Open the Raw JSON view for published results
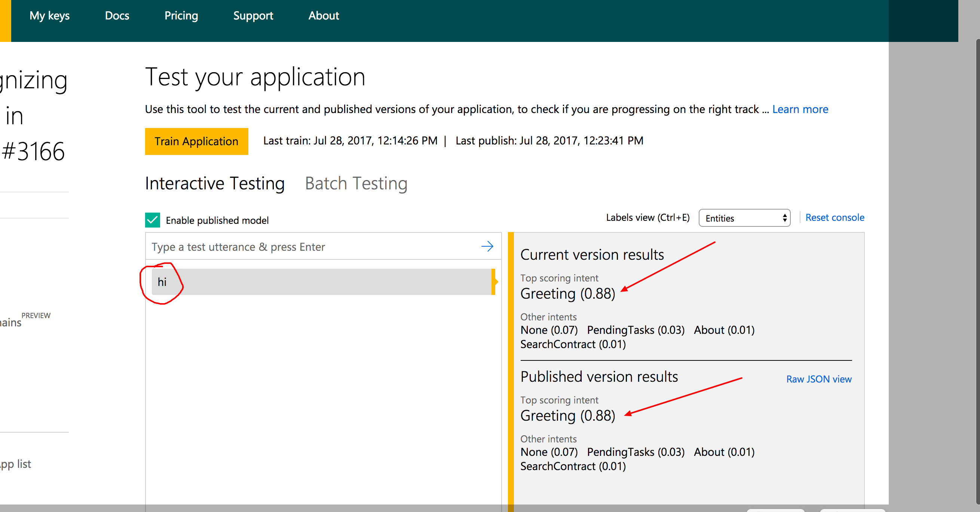Image resolution: width=980 pixels, height=512 pixels. pos(818,379)
